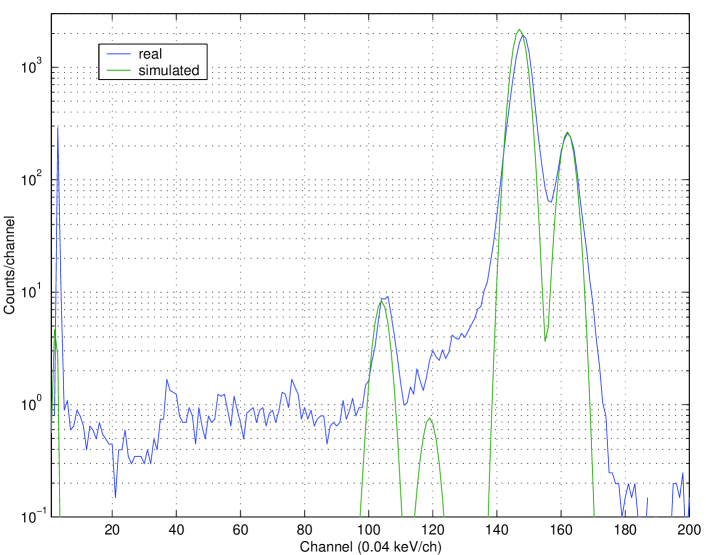The image size is (706, 555).
Task: Click y-axis tick label 10^1
Action: pyautogui.click(x=31, y=291)
